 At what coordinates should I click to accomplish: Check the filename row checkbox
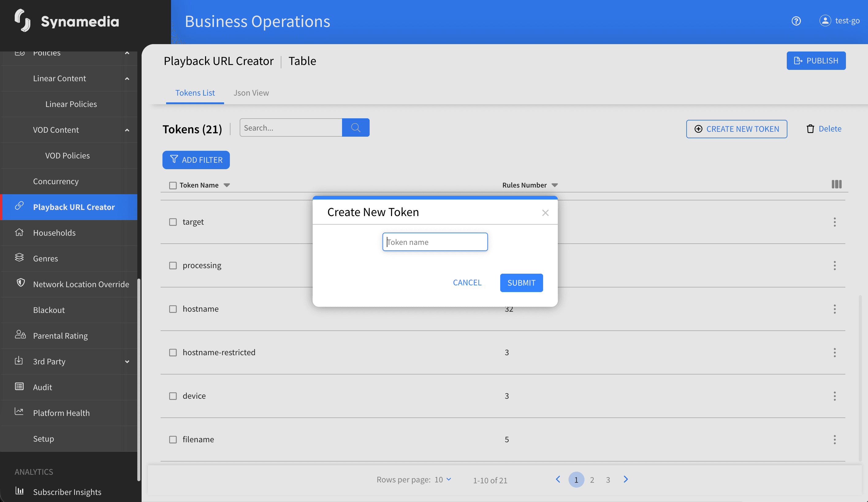tap(173, 439)
